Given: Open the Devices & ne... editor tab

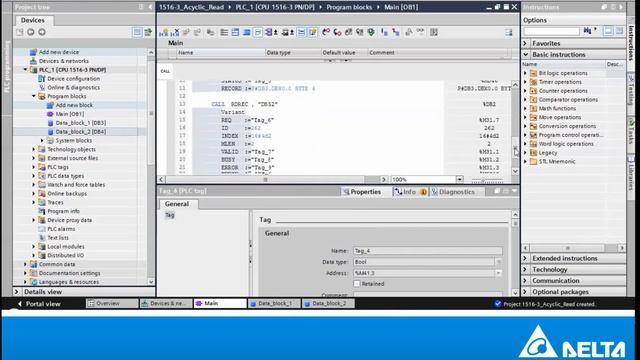Looking at the screenshot, I should pos(166,304).
